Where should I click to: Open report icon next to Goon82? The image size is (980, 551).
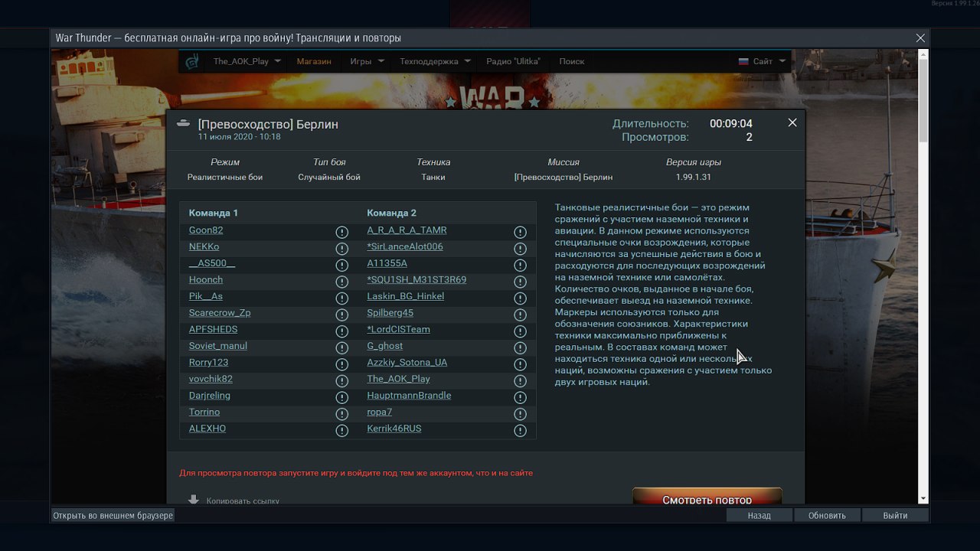coord(342,232)
